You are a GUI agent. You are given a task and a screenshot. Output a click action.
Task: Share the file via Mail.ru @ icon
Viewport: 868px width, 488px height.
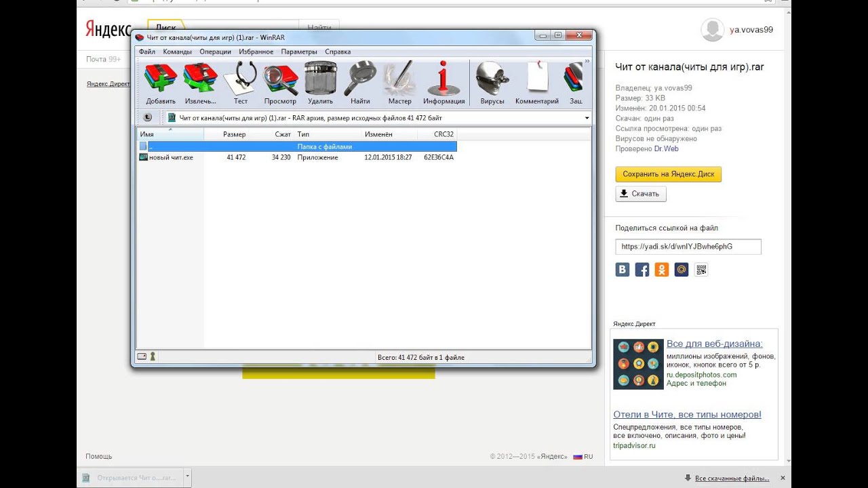[x=682, y=270]
